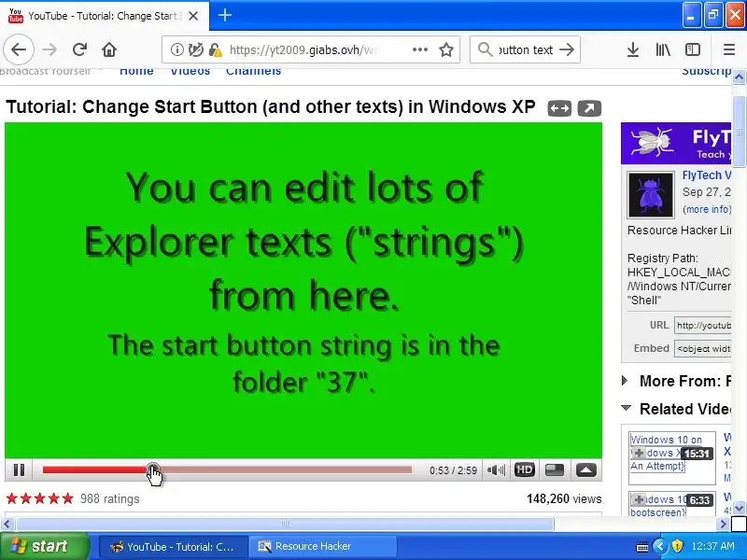Close the YouTube tutorial tab
747x560 pixels.
pyautogui.click(x=193, y=16)
